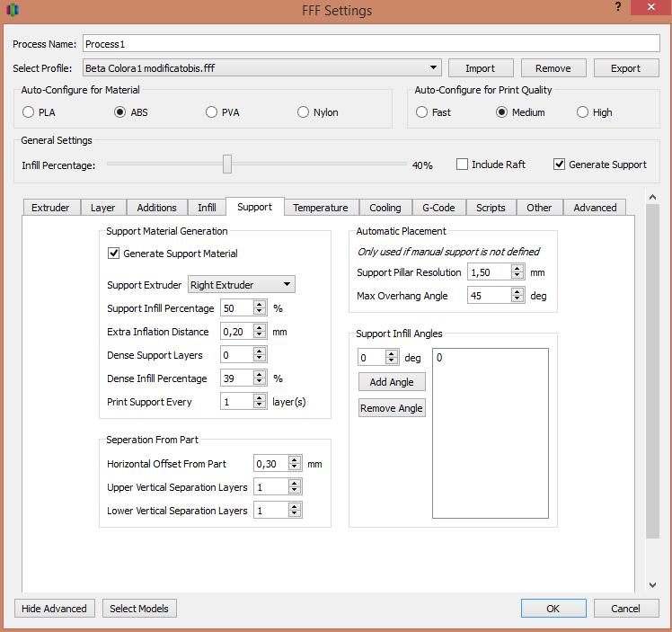
Task: Decrease Support Pillar Resolution spinner down
Action: [x=517, y=276]
